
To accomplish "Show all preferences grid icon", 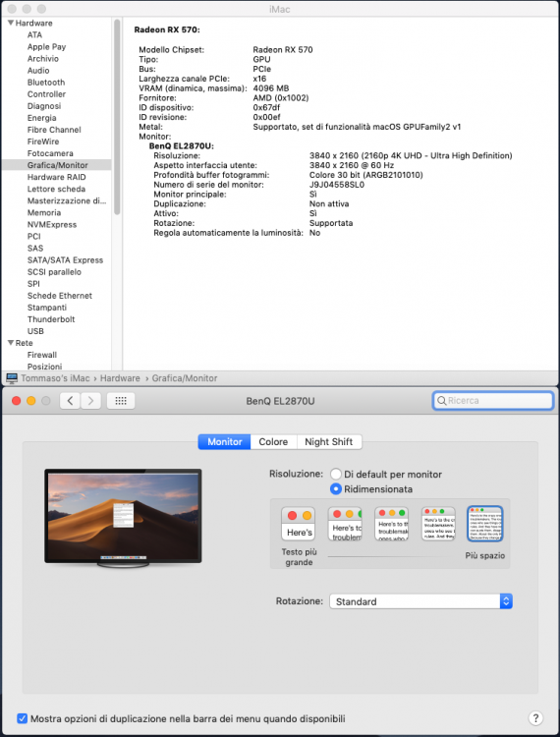I will pyautogui.click(x=121, y=401).
